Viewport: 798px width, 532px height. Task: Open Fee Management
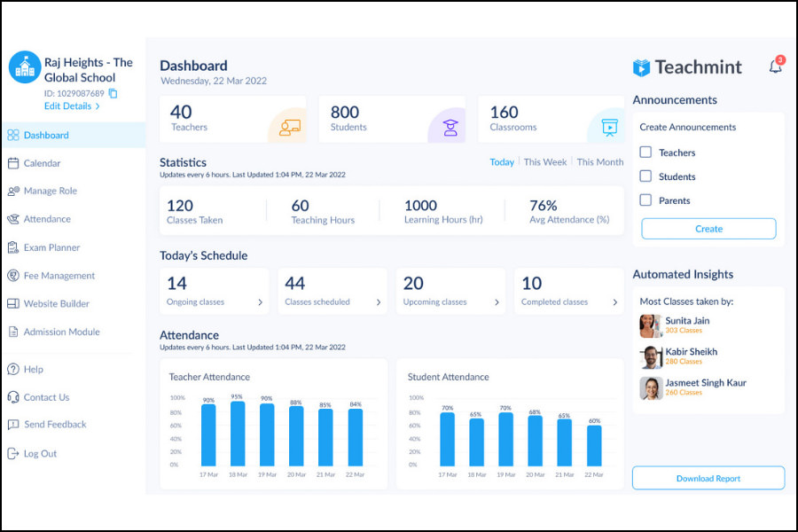(58, 276)
